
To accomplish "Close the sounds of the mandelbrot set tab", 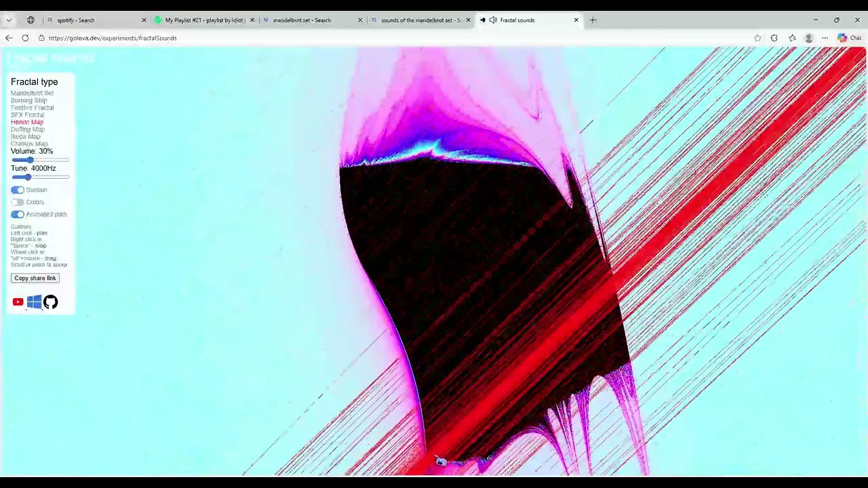I will pos(468,20).
